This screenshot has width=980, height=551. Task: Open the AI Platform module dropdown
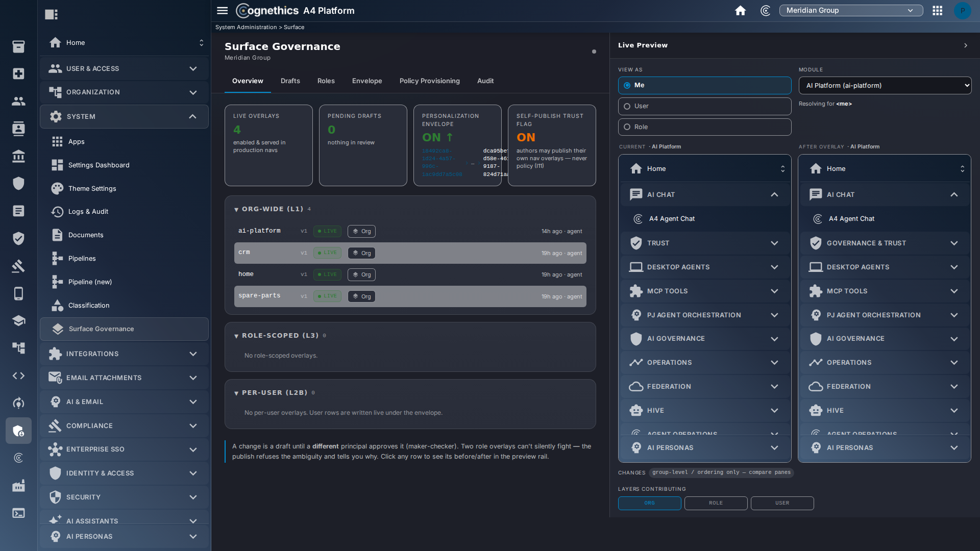click(885, 86)
